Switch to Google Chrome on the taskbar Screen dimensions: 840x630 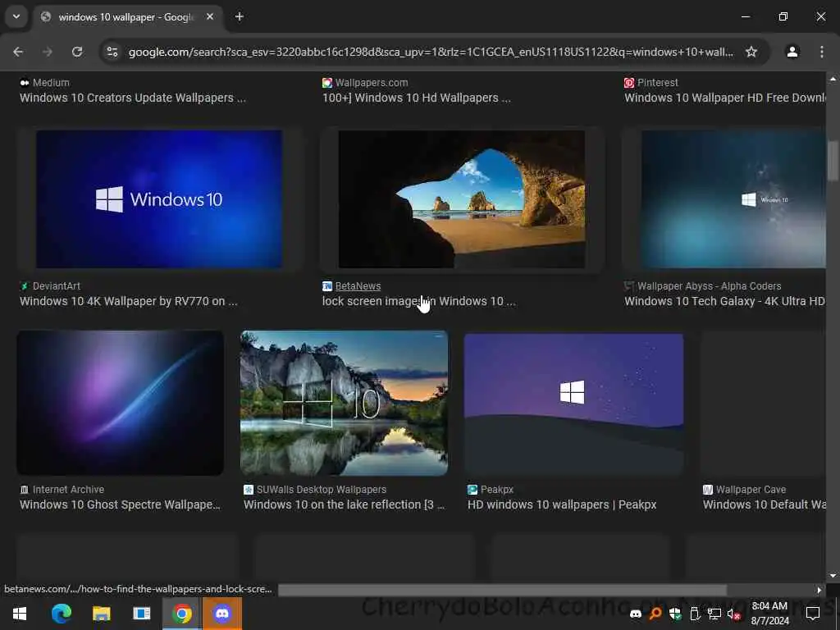[182, 614]
